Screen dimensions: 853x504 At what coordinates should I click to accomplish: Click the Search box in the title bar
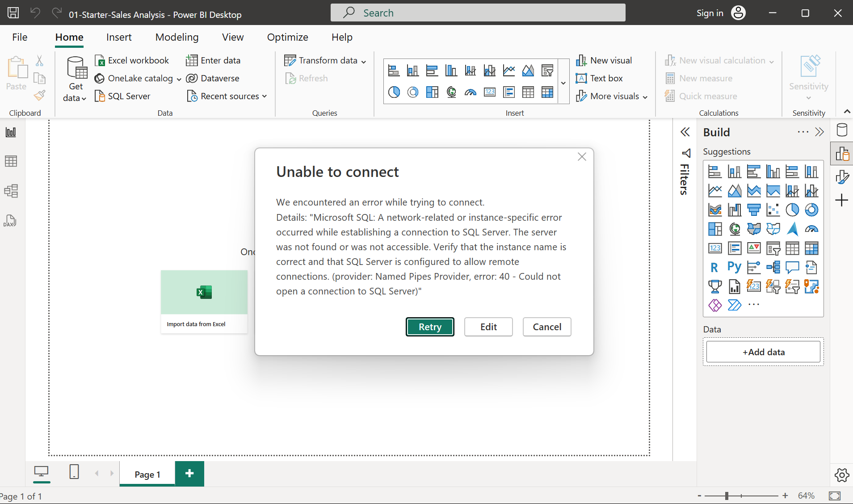click(478, 13)
